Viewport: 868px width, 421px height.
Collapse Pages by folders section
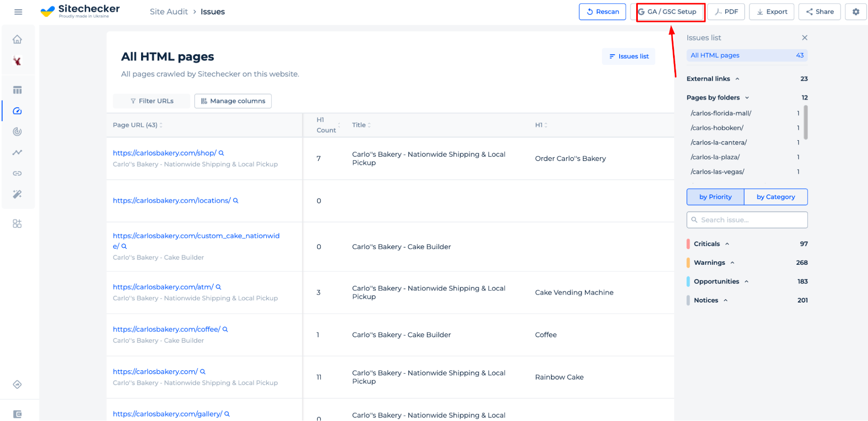(747, 98)
